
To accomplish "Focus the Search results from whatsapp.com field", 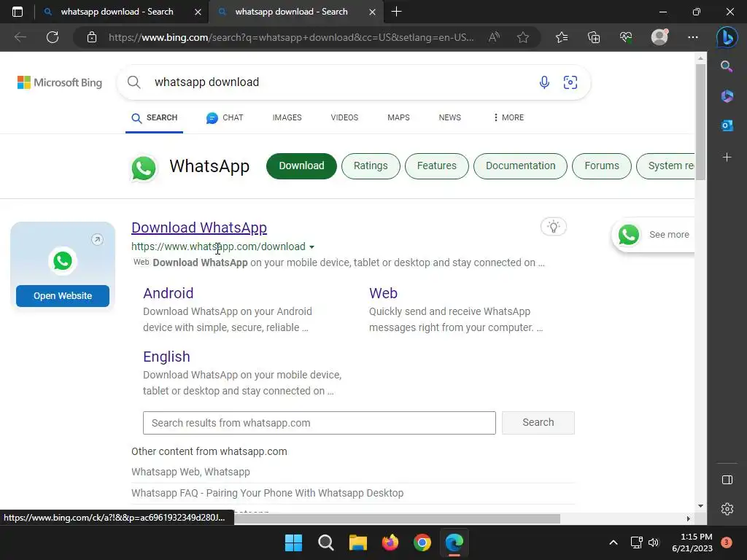I will click(x=320, y=423).
